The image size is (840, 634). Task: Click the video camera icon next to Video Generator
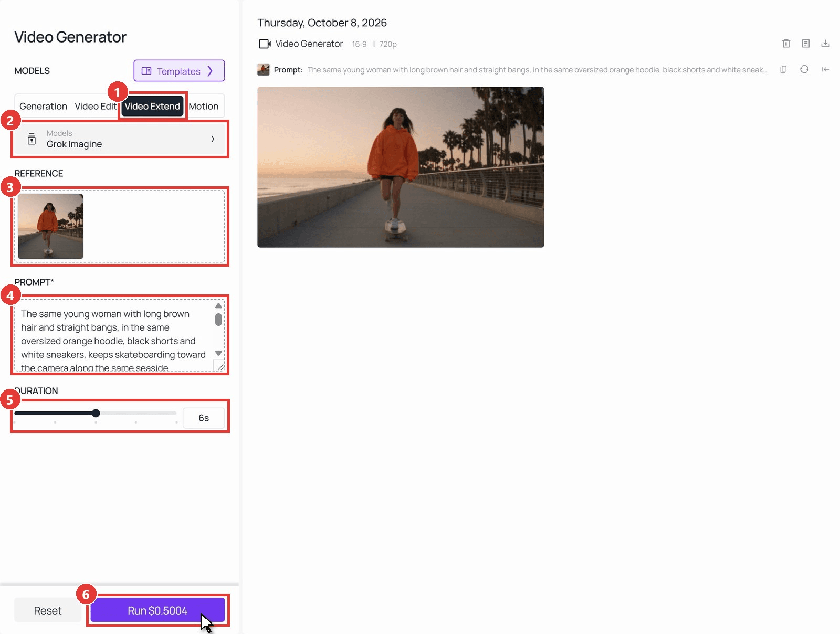point(265,44)
